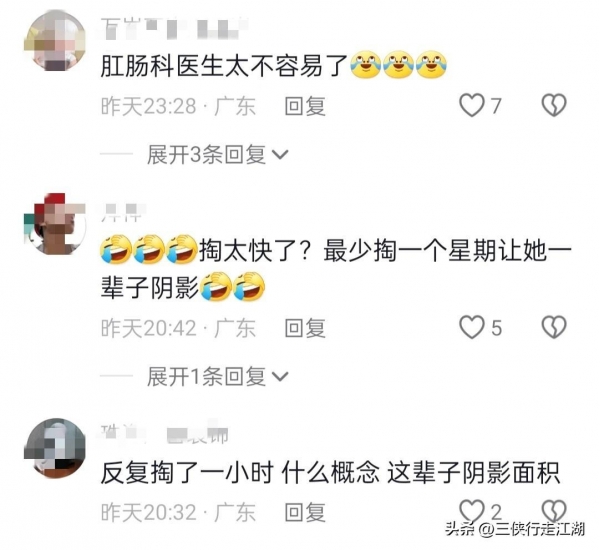Reply to the 昨天20:42 comment
Screen dimensions: 600x550
pos(305,328)
